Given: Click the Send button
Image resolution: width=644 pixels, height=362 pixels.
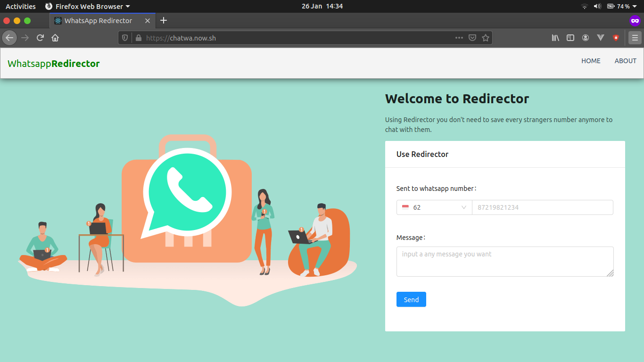Looking at the screenshot, I should tap(411, 299).
